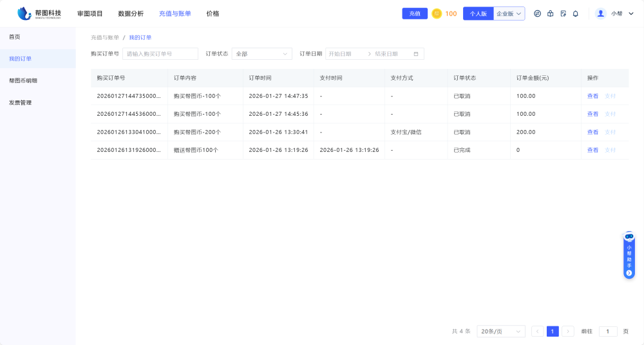The width and height of the screenshot is (644, 345).
Task: Open the document edit icon in header
Action: [x=563, y=14]
